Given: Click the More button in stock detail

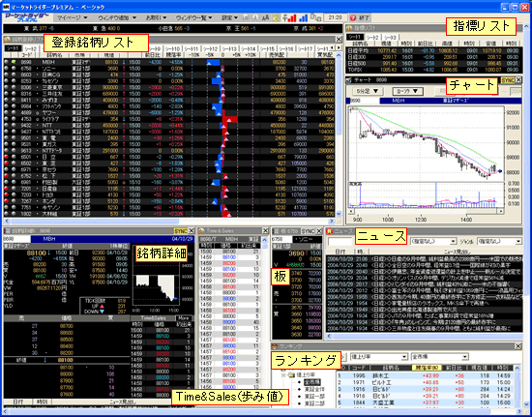Looking at the screenshot, I should tap(184, 318).
